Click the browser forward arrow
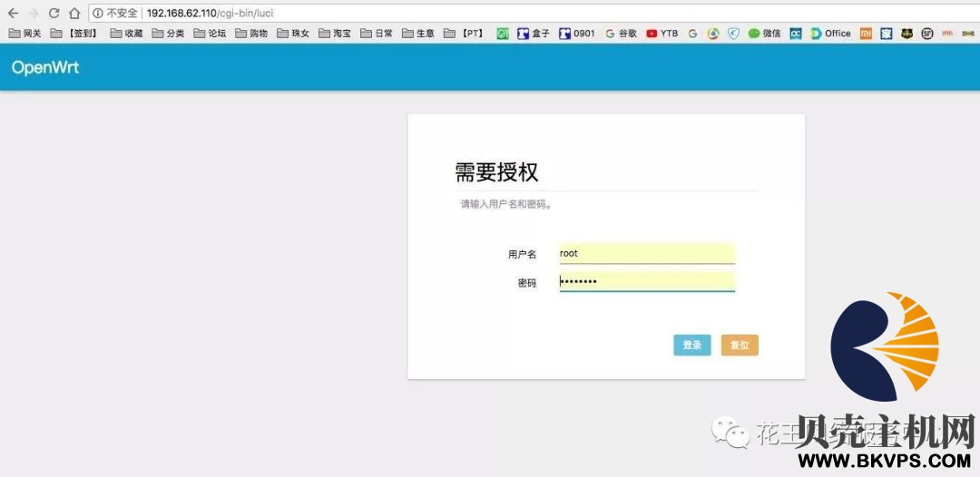 tap(34, 13)
